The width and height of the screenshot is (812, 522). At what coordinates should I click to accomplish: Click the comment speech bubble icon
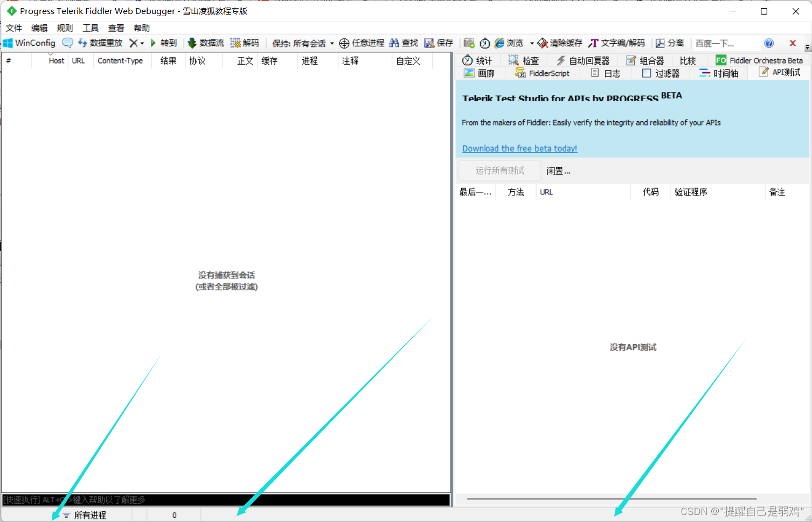67,43
